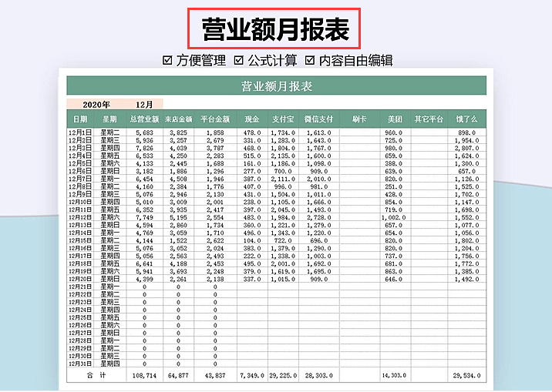This screenshot has width=552, height=392.
Task: Select the total 现金 7,349.0
Action: tap(252, 376)
